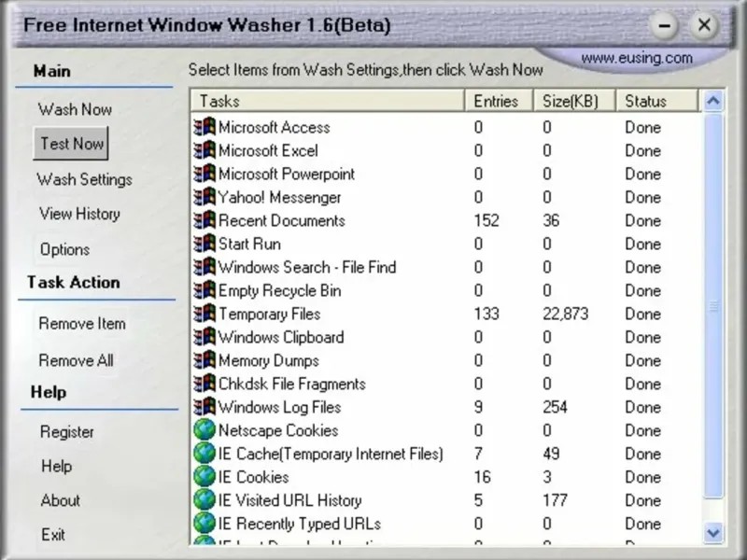Click the IE Cookies globe icon
747x560 pixels.
pyautogui.click(x=204, y=477)
